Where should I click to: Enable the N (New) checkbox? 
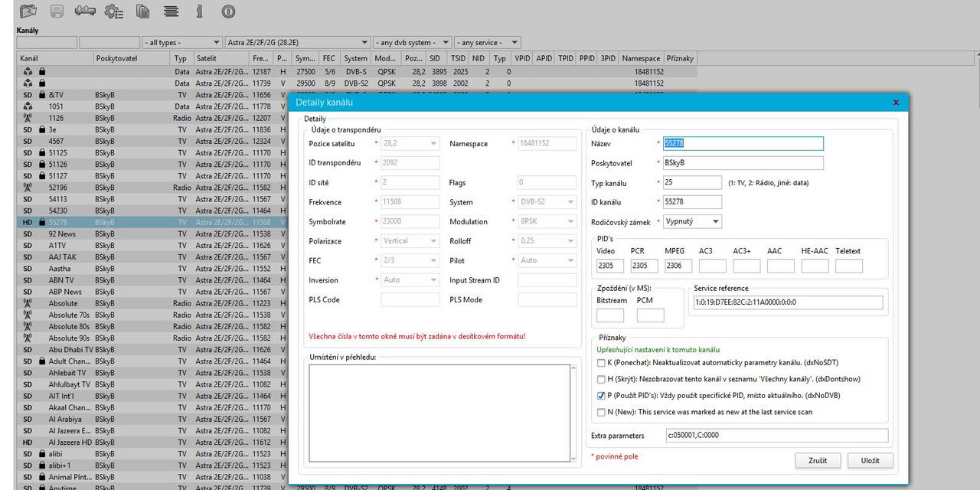point(601,412)
